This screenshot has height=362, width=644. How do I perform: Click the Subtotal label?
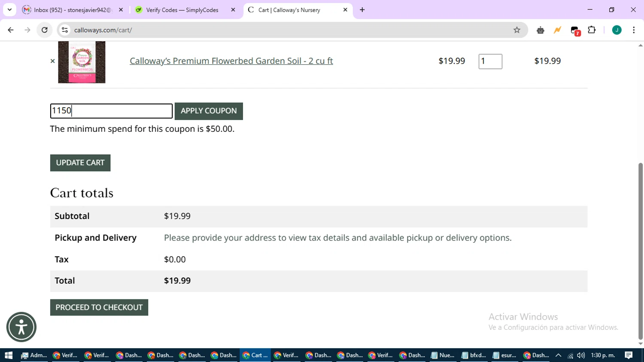[x=72, y=216]
